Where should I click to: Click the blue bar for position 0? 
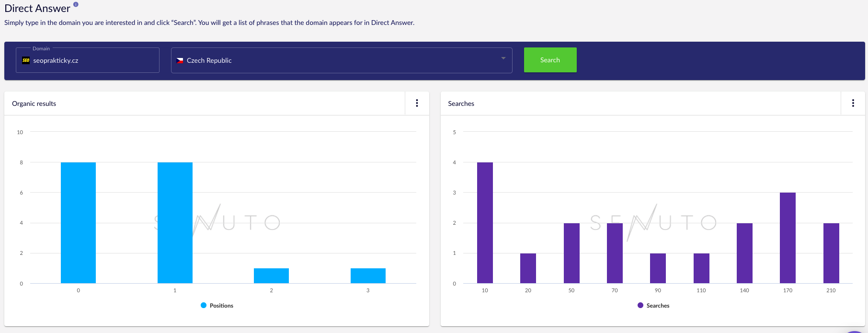click(x=78, y=223)
